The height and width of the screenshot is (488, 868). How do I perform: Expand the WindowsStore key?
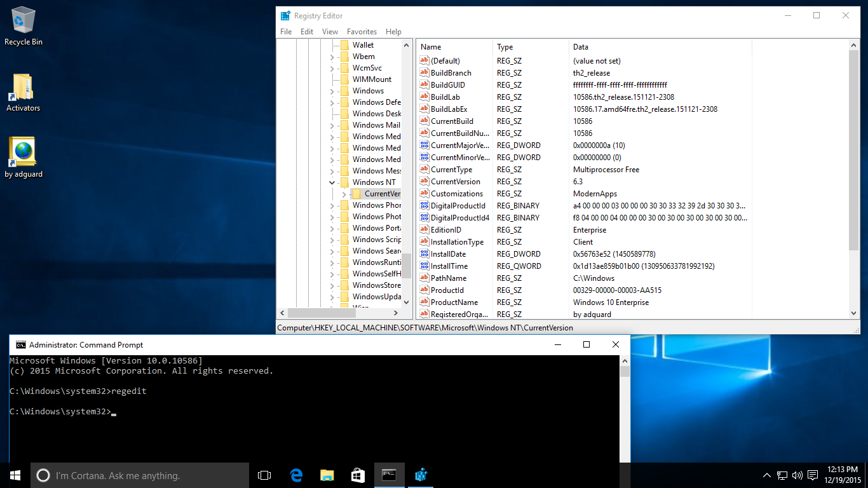[x=332, y=285]
